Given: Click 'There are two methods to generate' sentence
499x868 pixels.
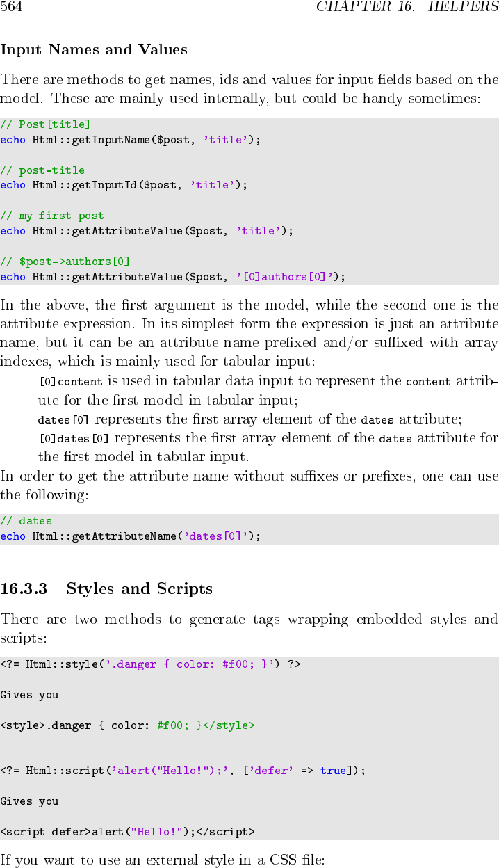Looking at the screenshot, I should point(250,628).
